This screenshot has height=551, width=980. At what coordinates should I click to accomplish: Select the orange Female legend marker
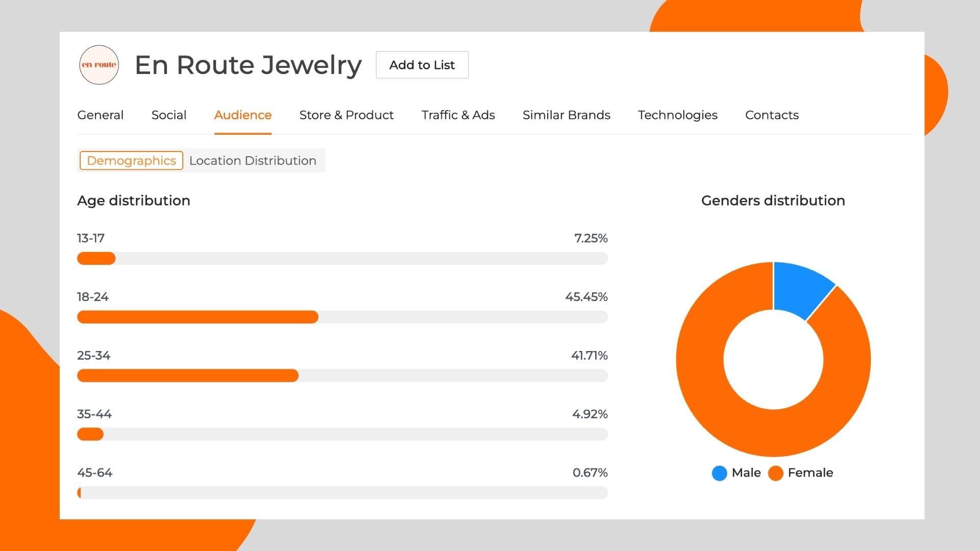pos(776,473)
